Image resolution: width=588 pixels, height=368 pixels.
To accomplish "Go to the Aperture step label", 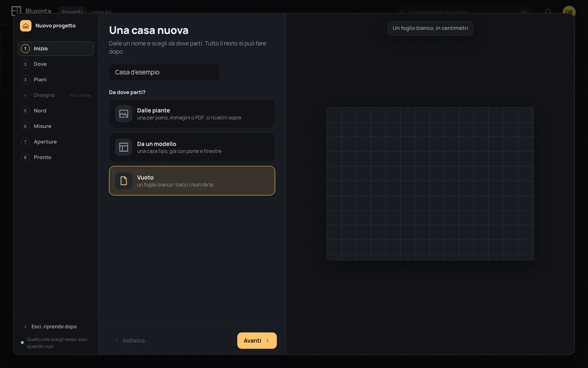I will (x=45, y=142).
